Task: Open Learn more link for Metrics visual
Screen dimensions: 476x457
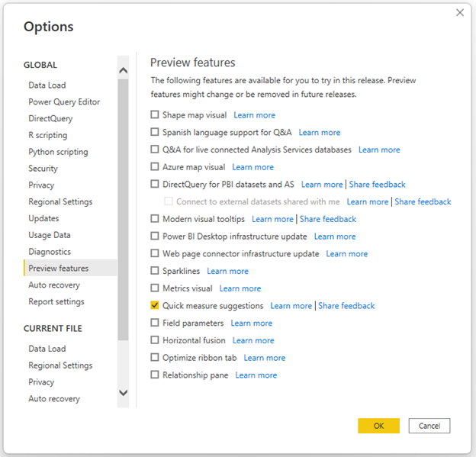Action: pos(240,288)
